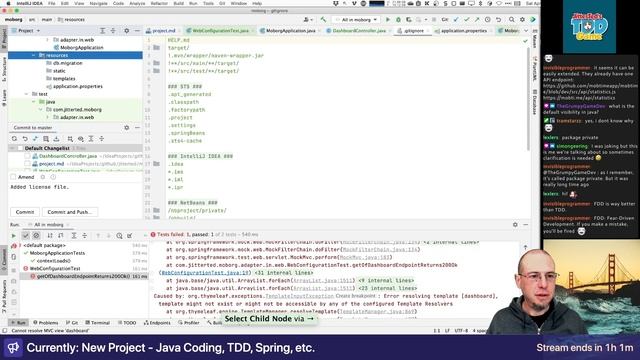Show hidden editor tabs dropdown

click(x=526, y=31)
